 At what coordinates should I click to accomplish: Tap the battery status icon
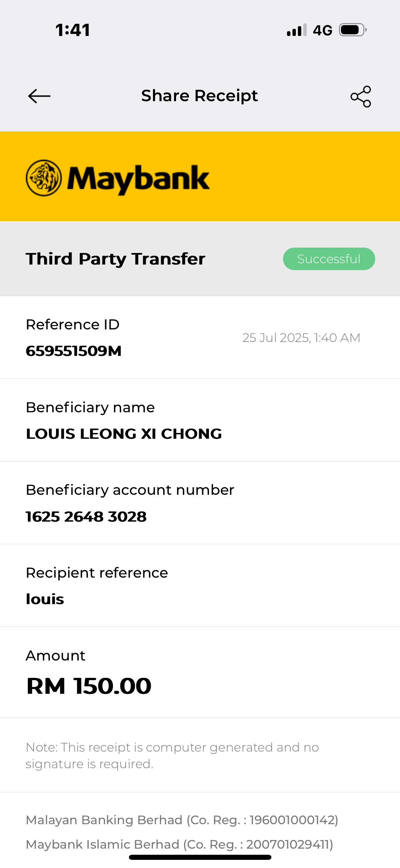[353, 30]
